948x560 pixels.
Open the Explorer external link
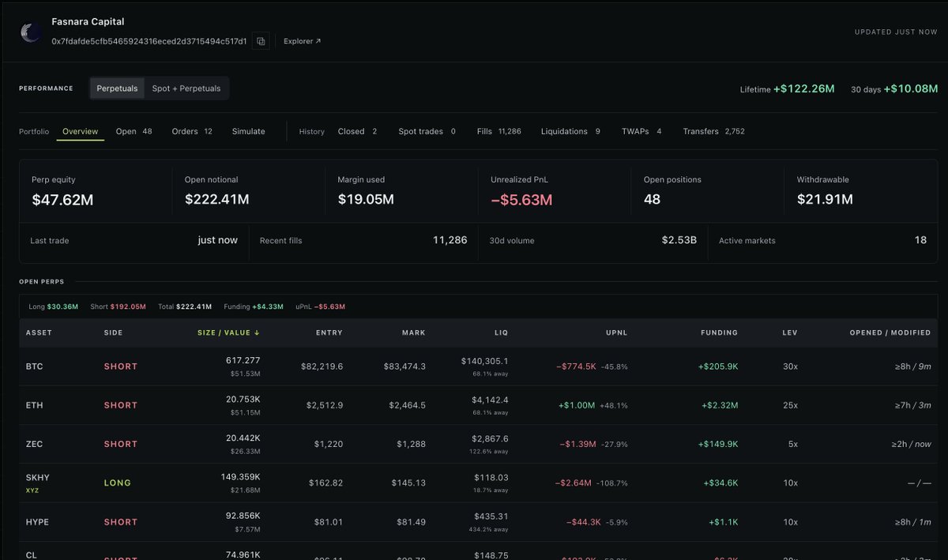coord(303,41)
